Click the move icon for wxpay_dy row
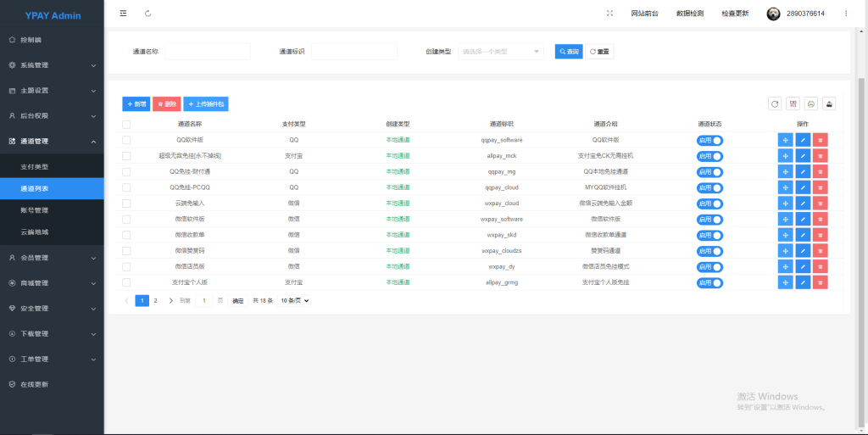 point(785,267)
